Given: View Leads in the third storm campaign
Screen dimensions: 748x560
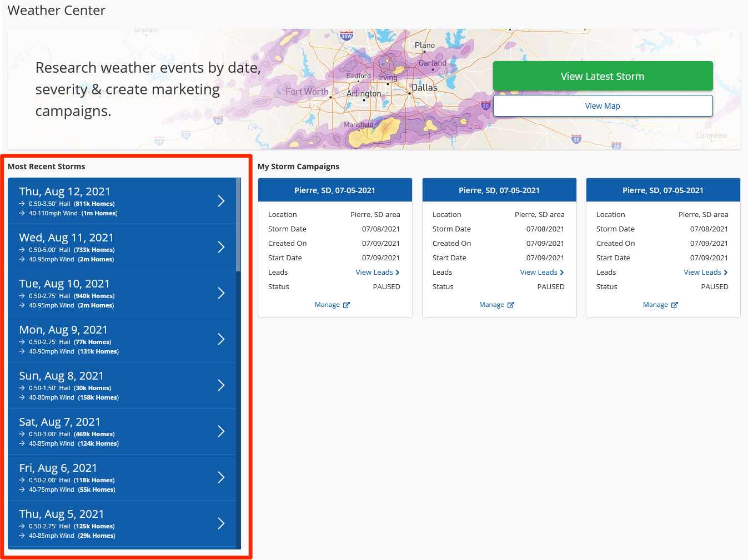Looking at the screenshot, I should point(705,273).
